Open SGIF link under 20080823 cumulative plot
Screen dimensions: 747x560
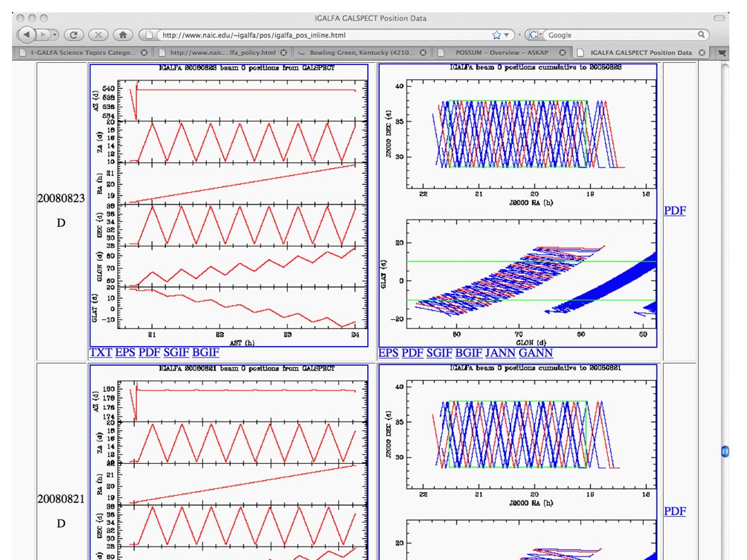439,353
